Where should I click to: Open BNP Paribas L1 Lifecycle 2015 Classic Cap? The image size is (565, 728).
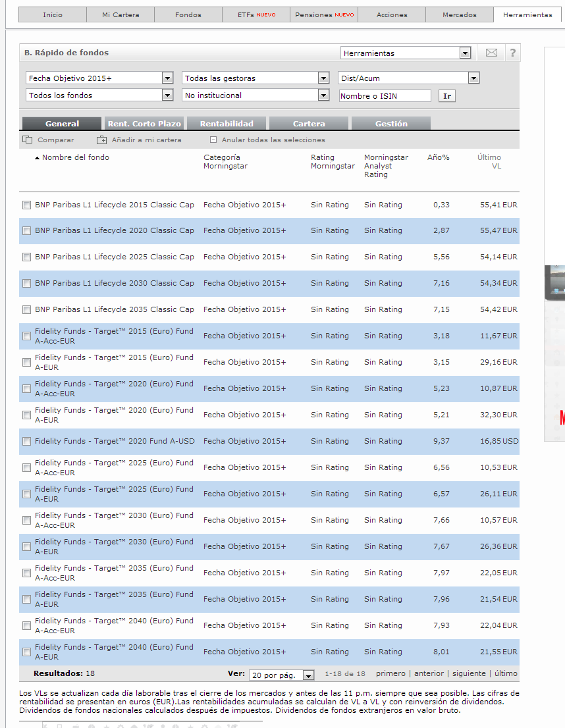pyautogui.click(x=115, y=205)
